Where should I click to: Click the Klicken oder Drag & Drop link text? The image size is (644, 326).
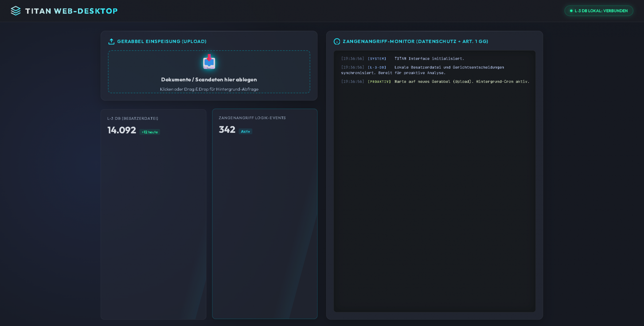click(x=209, y=89)
